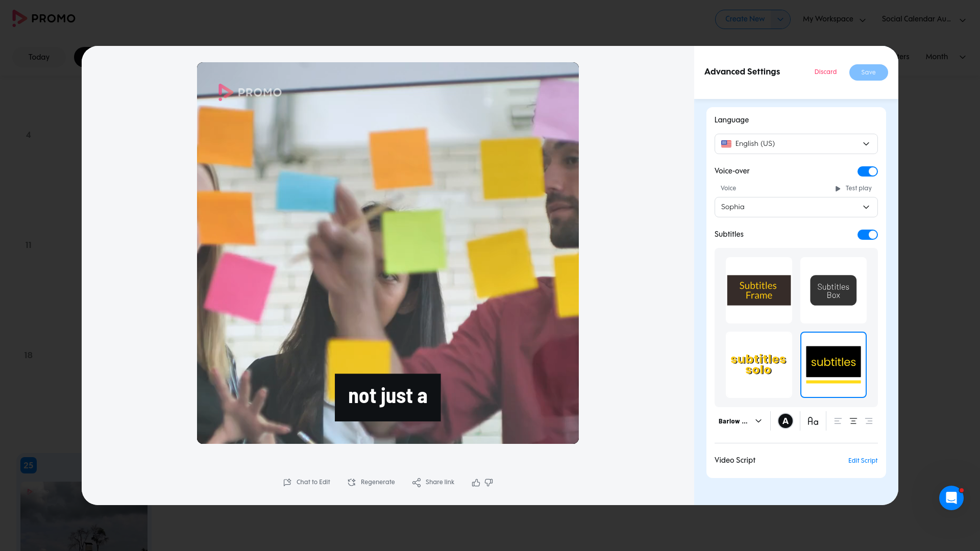This screenshot has height=551, width=980.
Task: Give the video a thumbs down
Action: (x=488, y=482)
